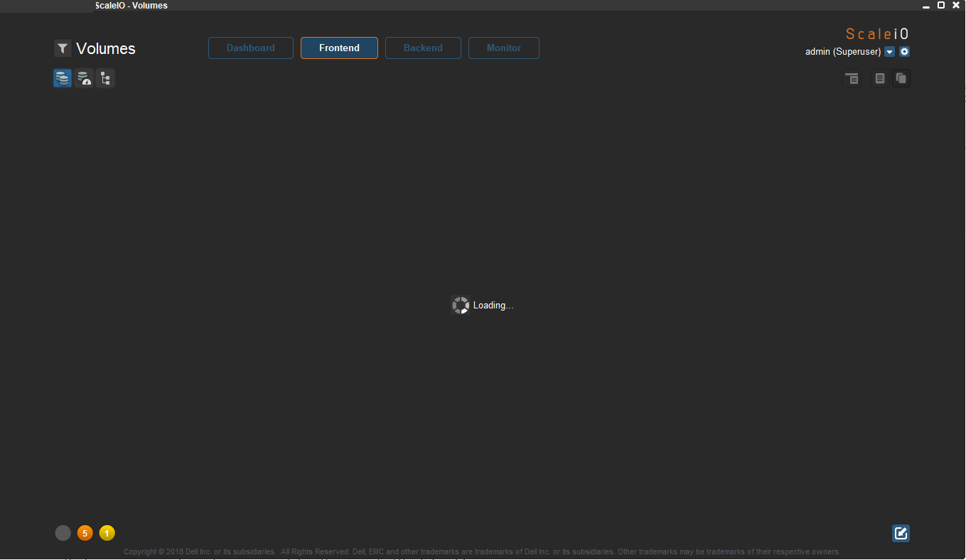The image size is (966, 560).
Task: Switch to the Monitor tab
Action: click(503, 48)
